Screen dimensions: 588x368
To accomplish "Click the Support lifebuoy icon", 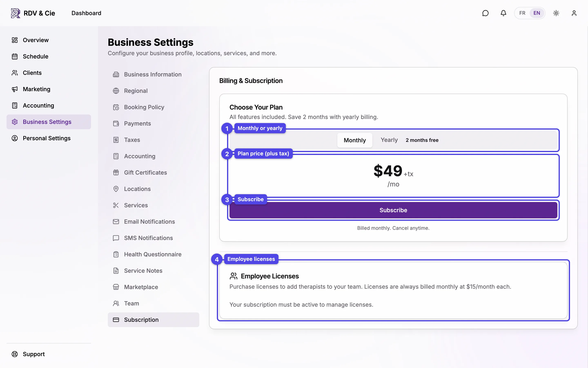I will [x=14, y=354].
